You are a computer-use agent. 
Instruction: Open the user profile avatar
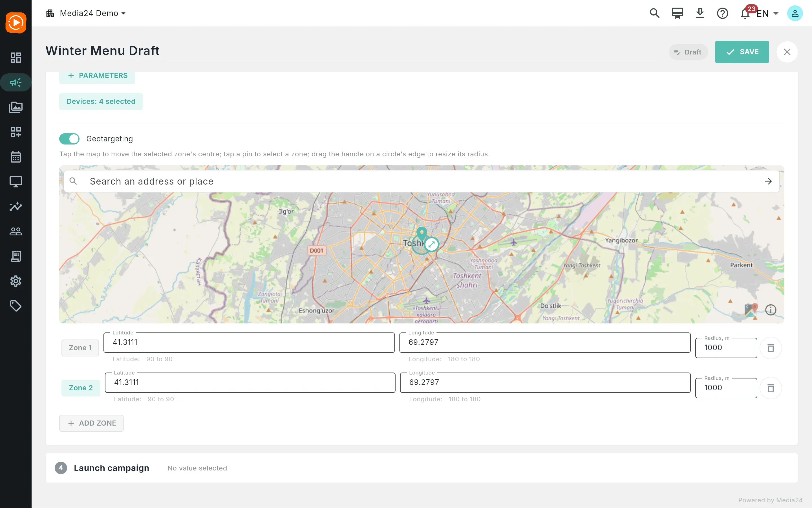tap(795, 14)
